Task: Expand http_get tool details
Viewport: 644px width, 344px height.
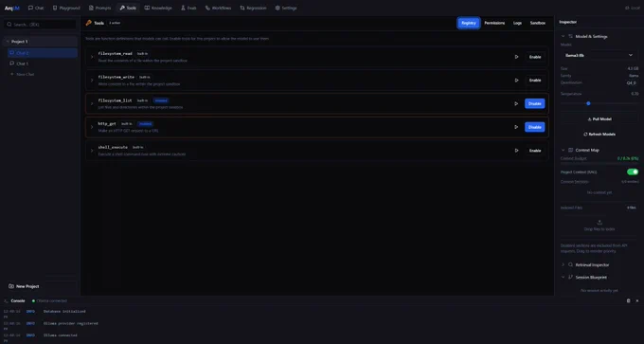Action: tap(92, 127)
